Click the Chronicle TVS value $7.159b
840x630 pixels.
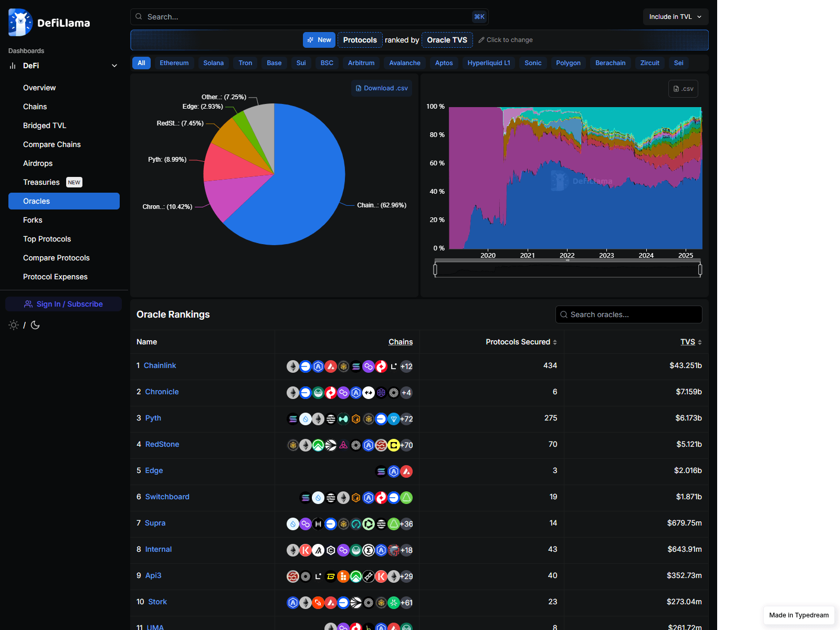[x=689, y=392]
